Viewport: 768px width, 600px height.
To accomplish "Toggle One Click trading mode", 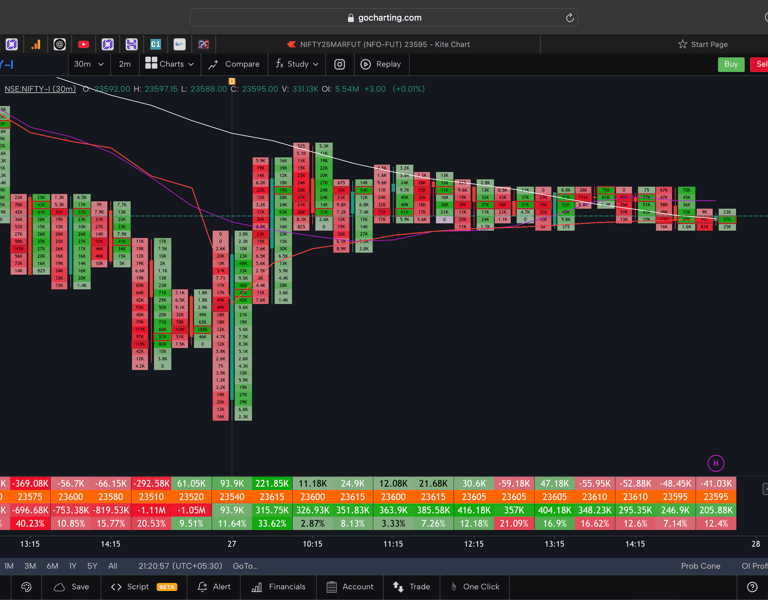I will pos(475,587).
